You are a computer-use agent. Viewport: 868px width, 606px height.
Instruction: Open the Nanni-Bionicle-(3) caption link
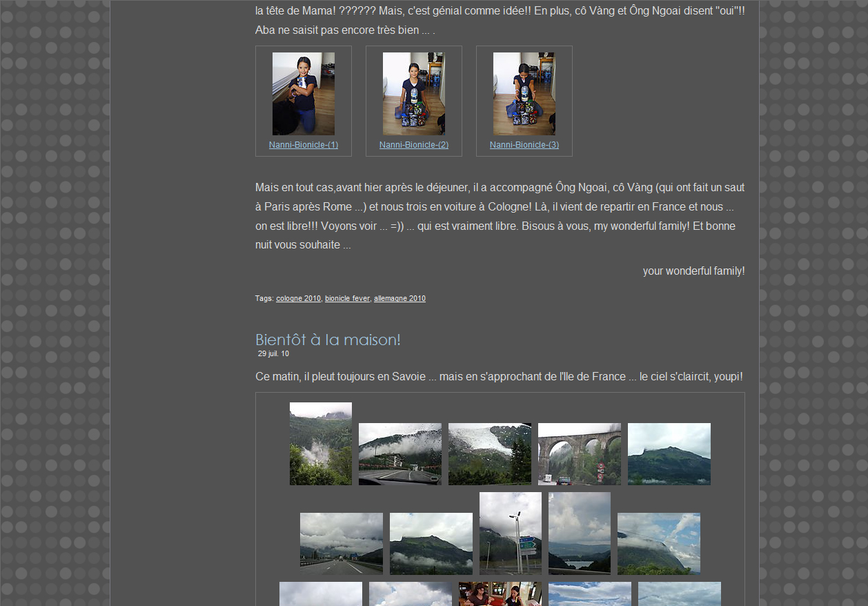coord(524,145)
